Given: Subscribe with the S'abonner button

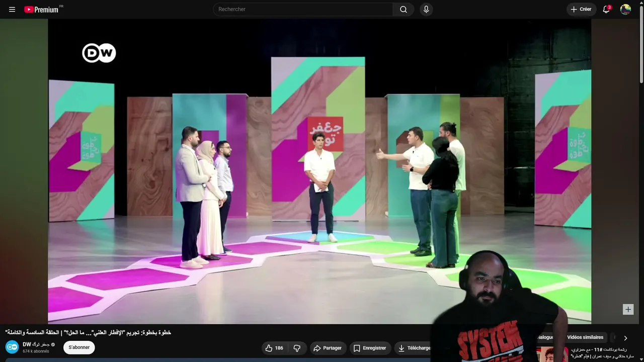Looking at the screenshot, I should tap(79, 347).
